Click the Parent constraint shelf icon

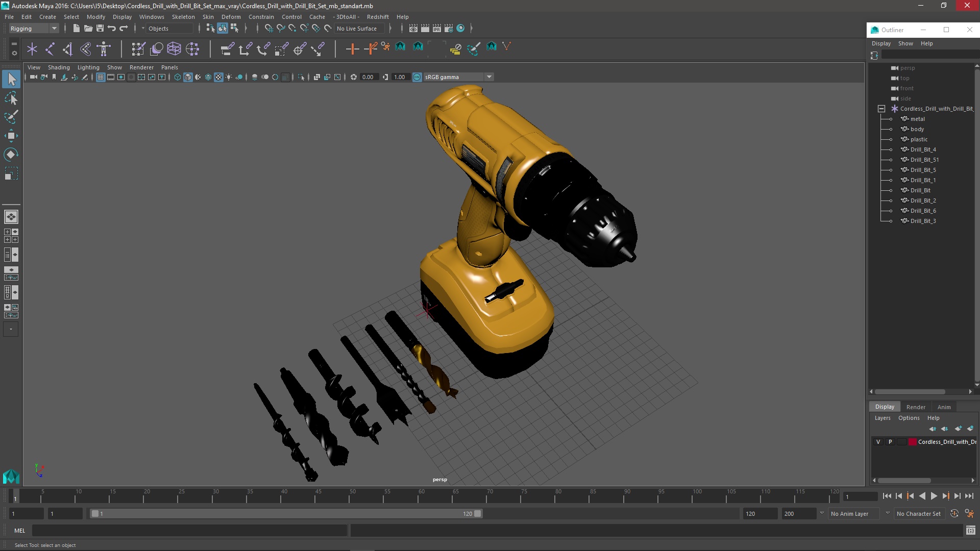click(x=227, y=49)
